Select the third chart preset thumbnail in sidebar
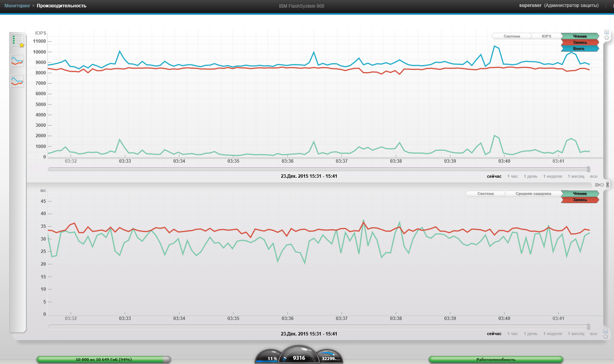 17,81
